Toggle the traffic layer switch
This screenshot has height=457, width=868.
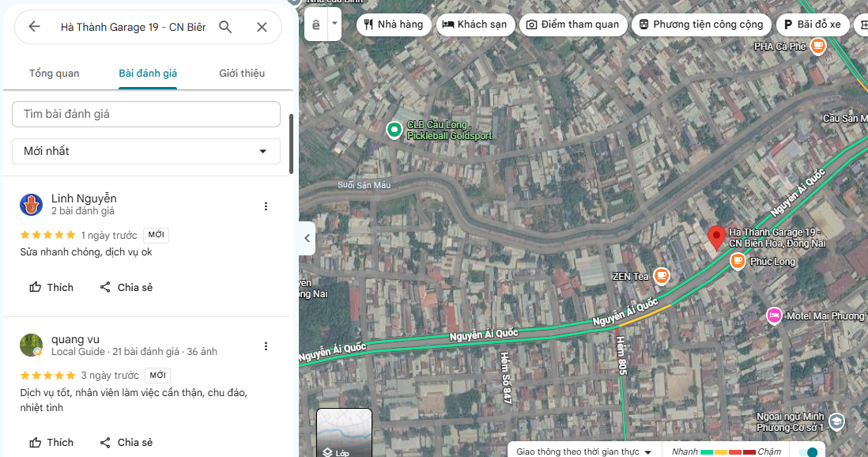tap(808, 452)
